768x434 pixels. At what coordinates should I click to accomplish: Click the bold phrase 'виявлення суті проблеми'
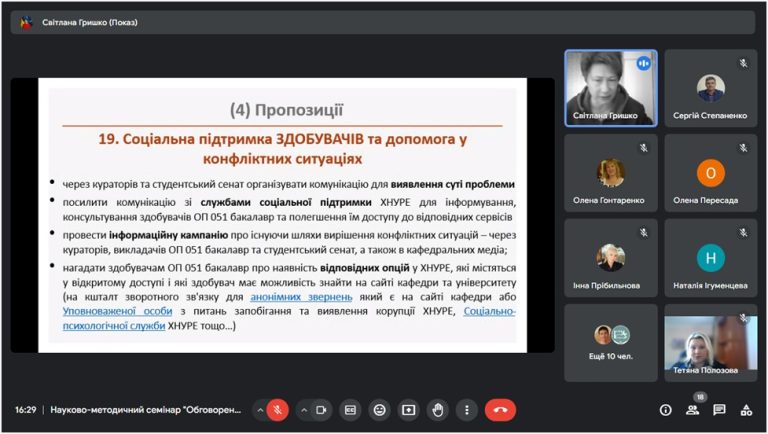coord(453,185)
